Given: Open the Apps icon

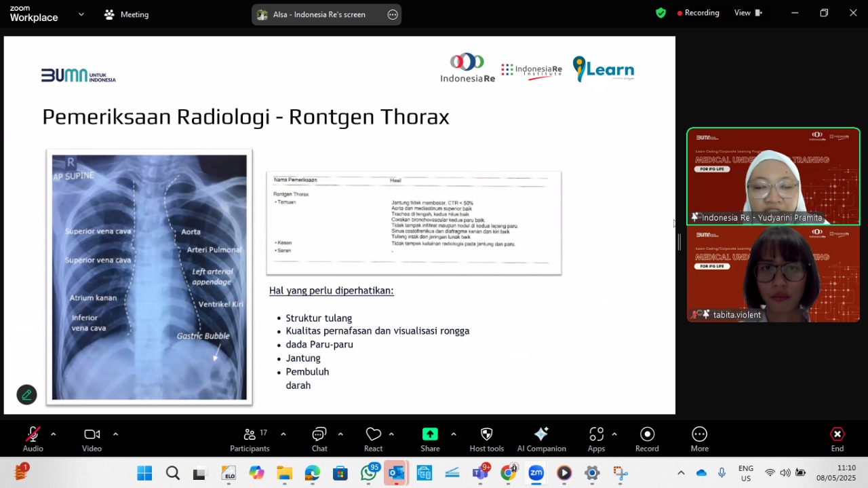Looking at the screenshot, I should 596,434.
